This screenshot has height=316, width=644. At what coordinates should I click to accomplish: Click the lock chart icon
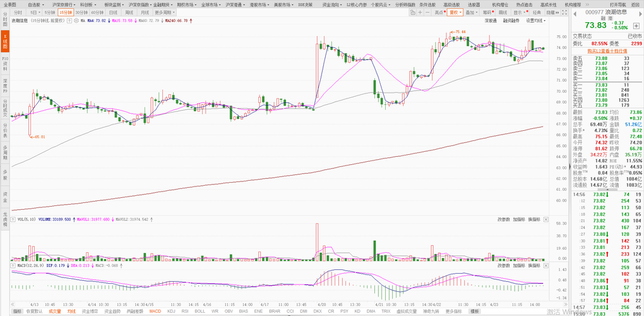coord(412,13)
